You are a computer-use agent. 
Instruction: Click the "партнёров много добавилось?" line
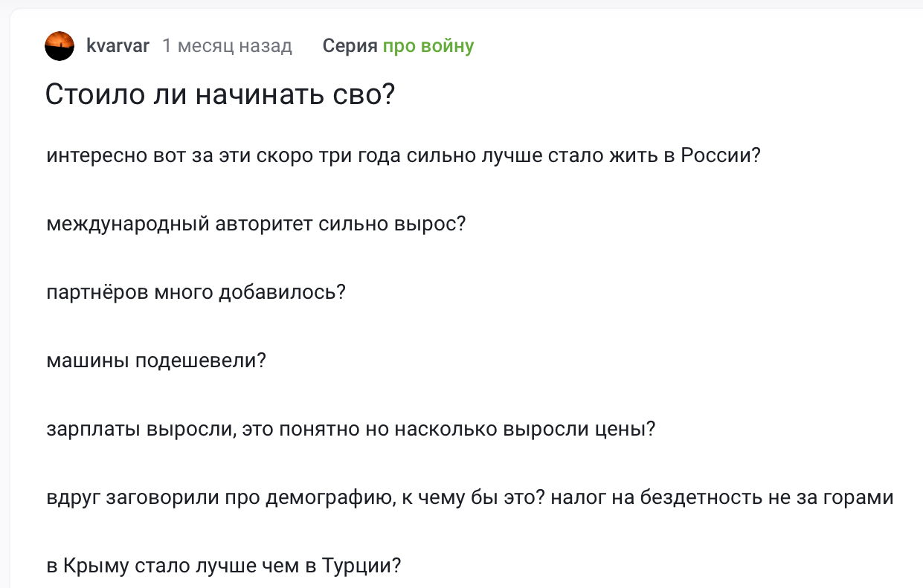point(196,292)
